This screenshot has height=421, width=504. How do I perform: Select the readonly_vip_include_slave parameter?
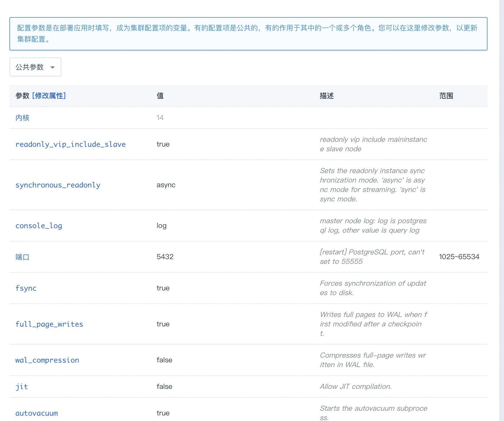(x=71, y=144)
